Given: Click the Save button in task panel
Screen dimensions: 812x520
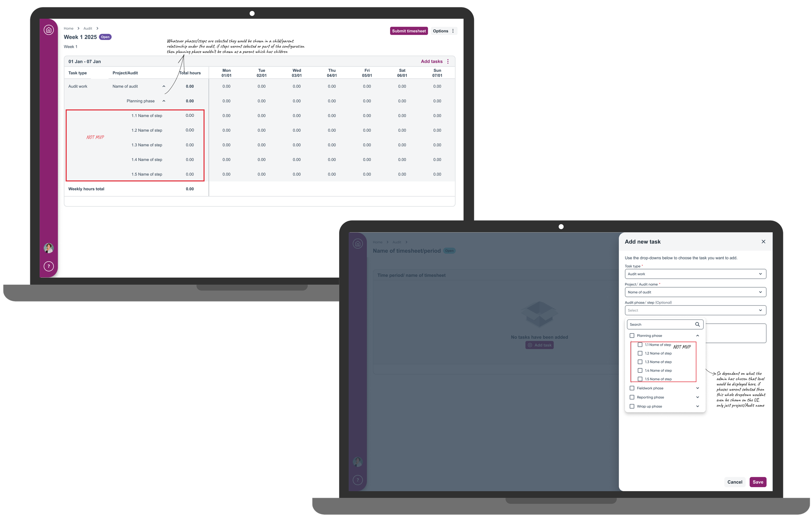Looking at the screenshot, I should [x=758, y=482].
